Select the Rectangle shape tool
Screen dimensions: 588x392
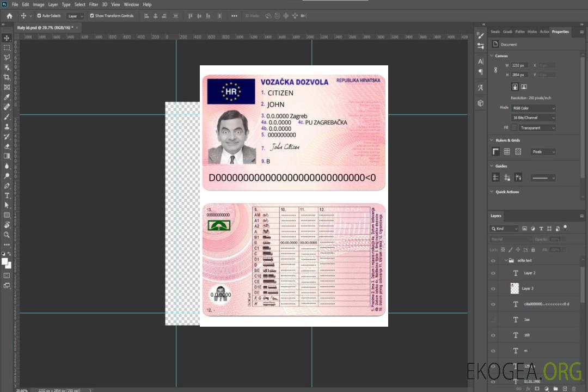point(7,215)
